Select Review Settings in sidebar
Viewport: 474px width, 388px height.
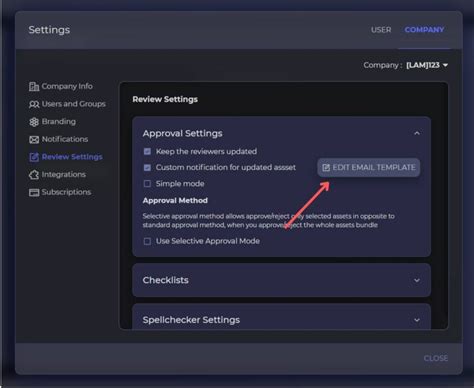click(x=66, y=157)
